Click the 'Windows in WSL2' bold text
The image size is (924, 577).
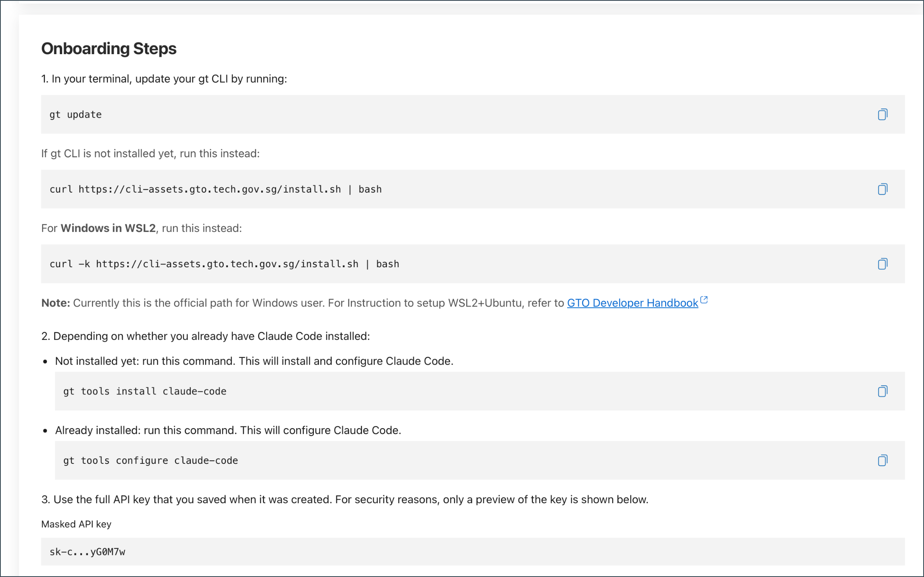(108, 228)
